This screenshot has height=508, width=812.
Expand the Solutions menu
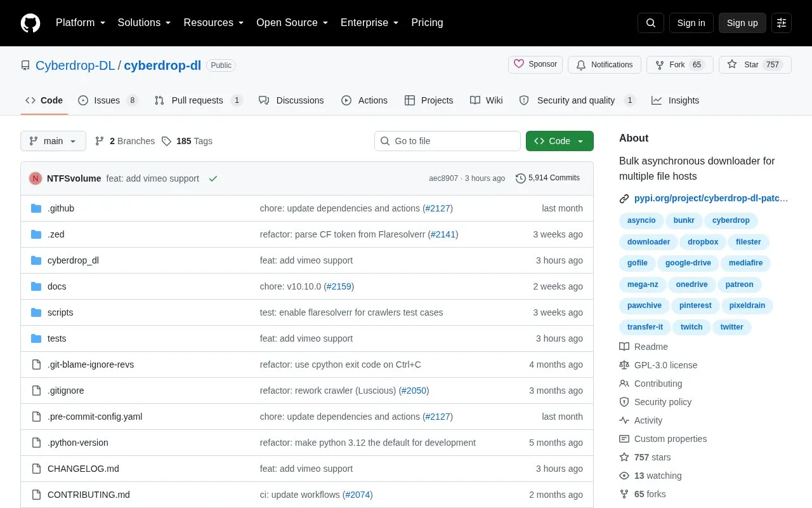pos(144,23)
